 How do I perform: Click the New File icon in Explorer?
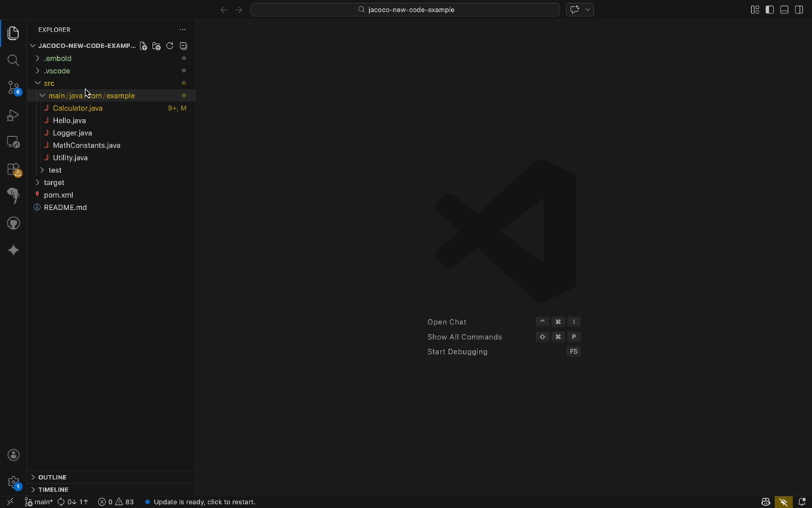(143, 45)
